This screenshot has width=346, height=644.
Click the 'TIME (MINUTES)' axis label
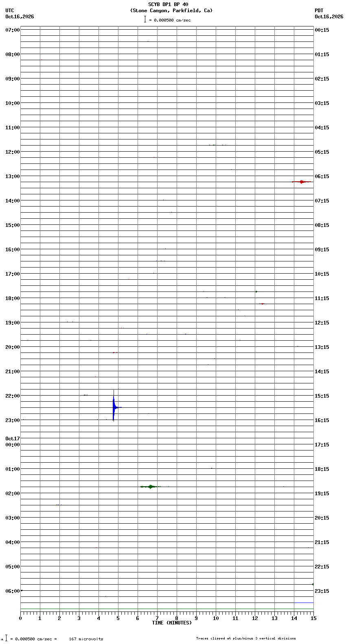172,623
